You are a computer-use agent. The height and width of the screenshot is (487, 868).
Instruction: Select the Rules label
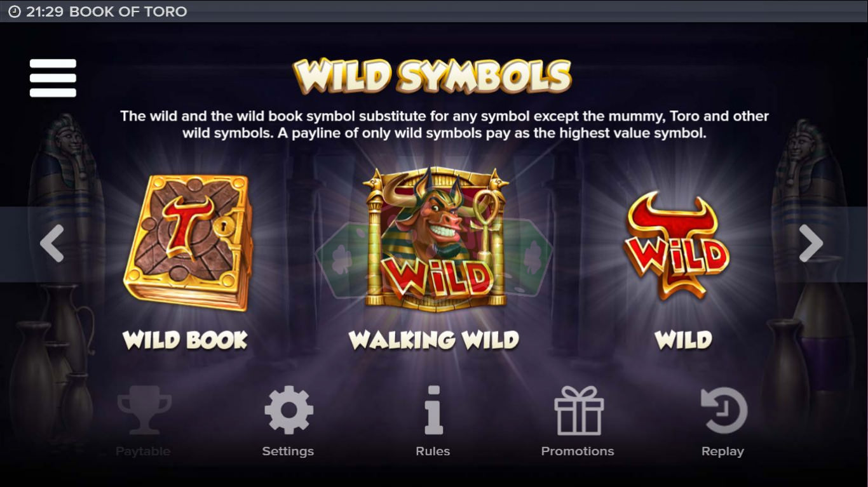tap(433, 451)
